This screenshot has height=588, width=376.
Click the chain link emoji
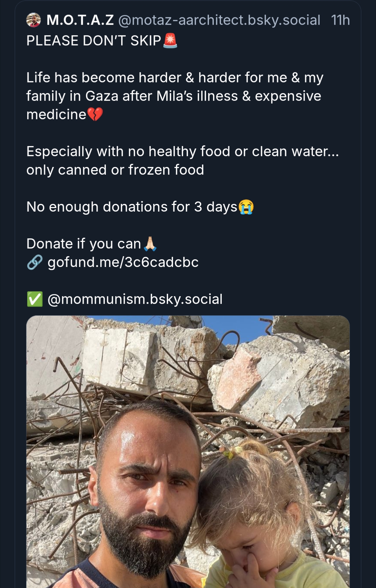pyautogui.click(x=35, y=262)
